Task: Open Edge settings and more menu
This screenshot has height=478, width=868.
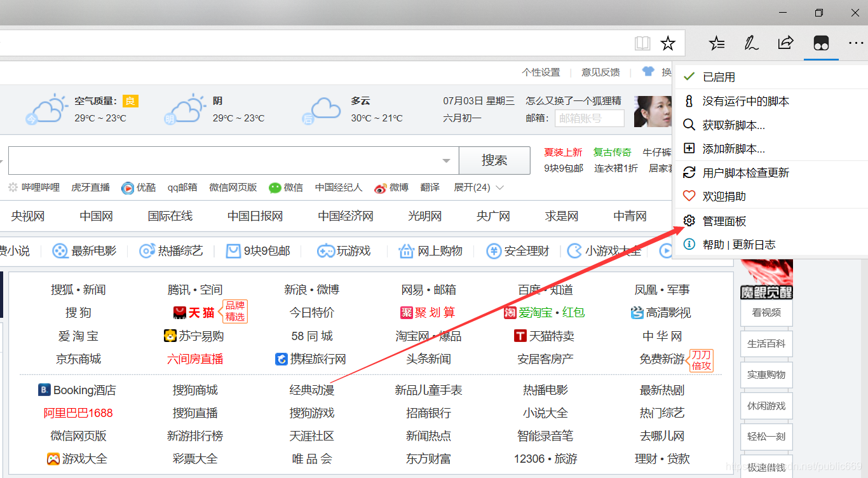Action: (856, 43)
